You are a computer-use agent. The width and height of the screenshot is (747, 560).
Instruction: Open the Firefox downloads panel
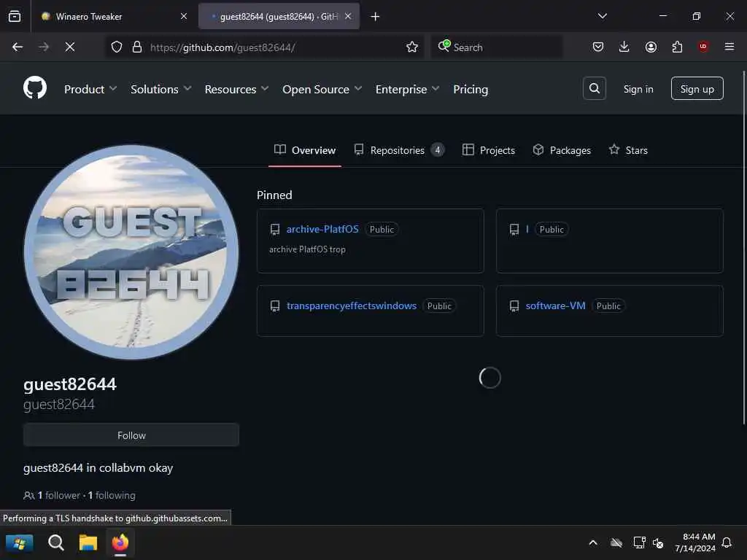tap(624, 47)
